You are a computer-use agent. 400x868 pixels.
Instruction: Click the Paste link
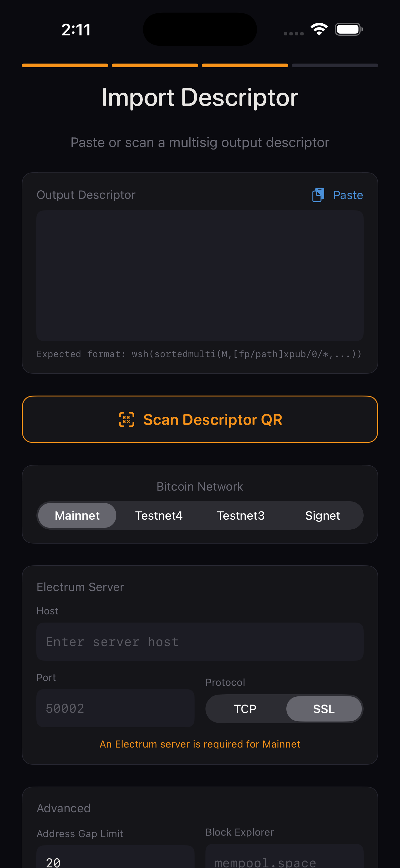[x=348, y=195]
